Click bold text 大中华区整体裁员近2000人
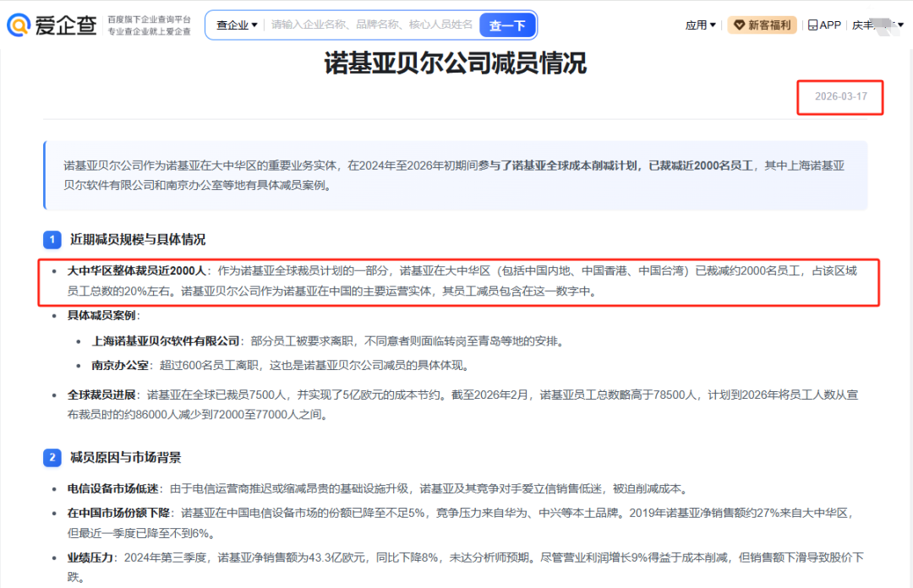Screen dimensions: 913x588 [x=137, y=270]
